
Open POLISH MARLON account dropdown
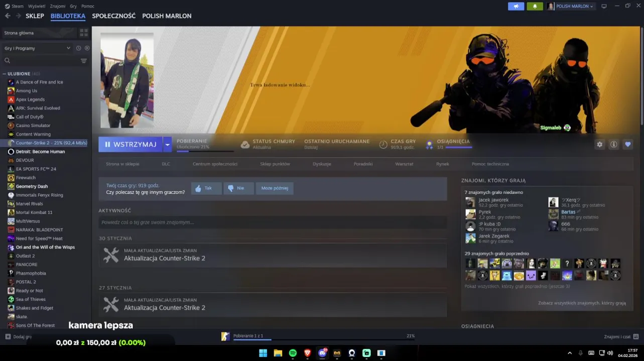(x=571, y=6)
